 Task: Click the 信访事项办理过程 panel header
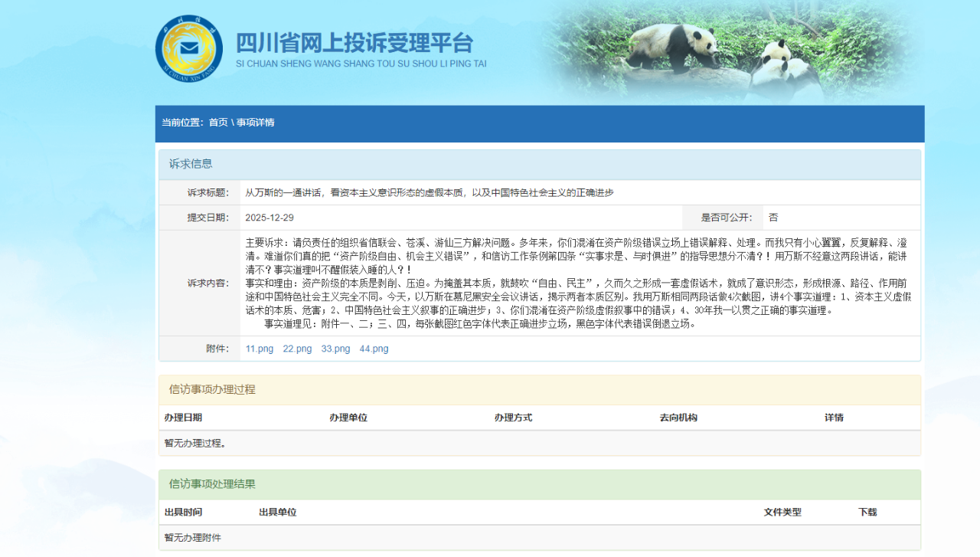(212, 389)
